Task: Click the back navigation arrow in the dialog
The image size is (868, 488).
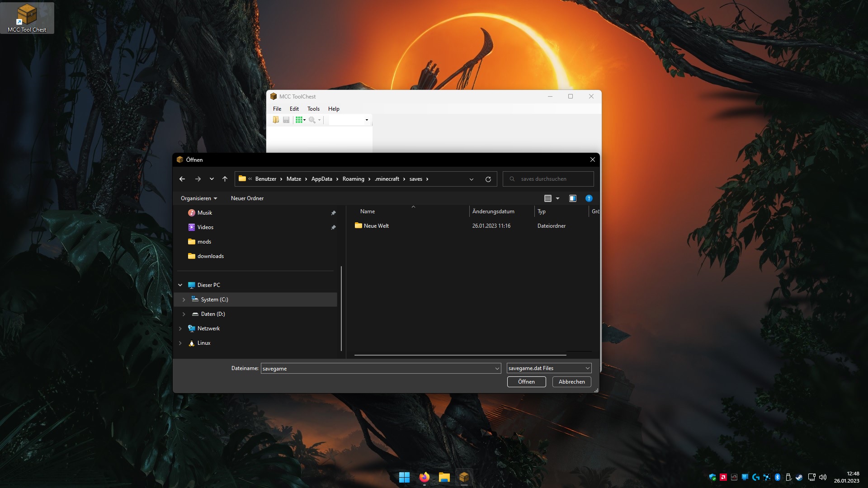Action: point(182,179)
